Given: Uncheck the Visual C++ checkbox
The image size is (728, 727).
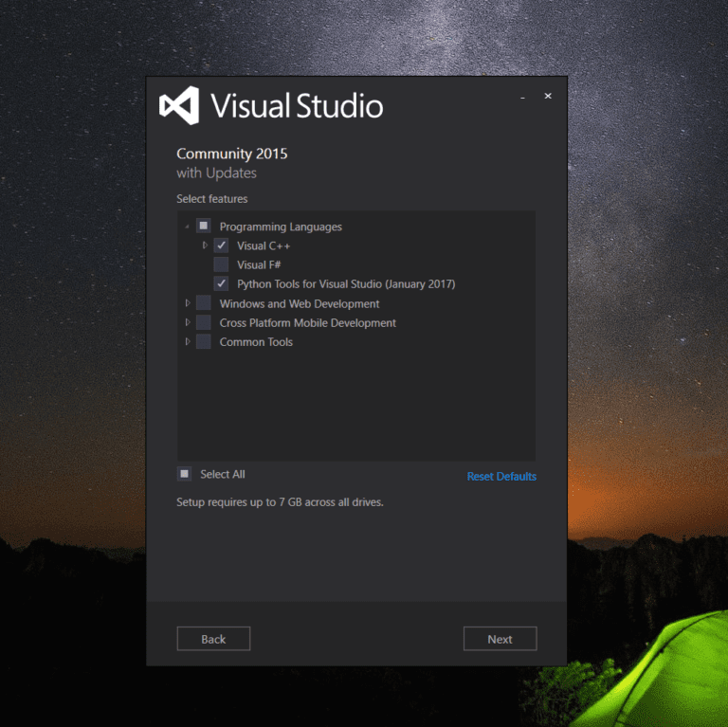Looking at the screenshot, I should click(221, 245).
